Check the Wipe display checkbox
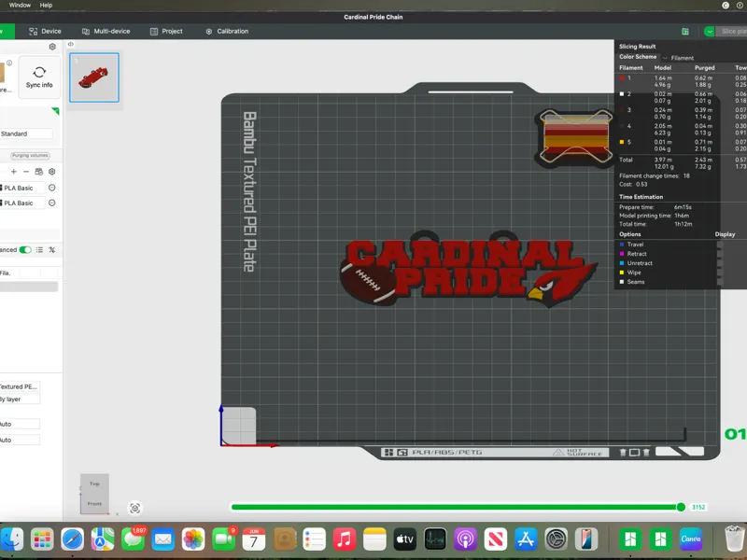Viewport: 747px width, 560px height. point(720,273)
